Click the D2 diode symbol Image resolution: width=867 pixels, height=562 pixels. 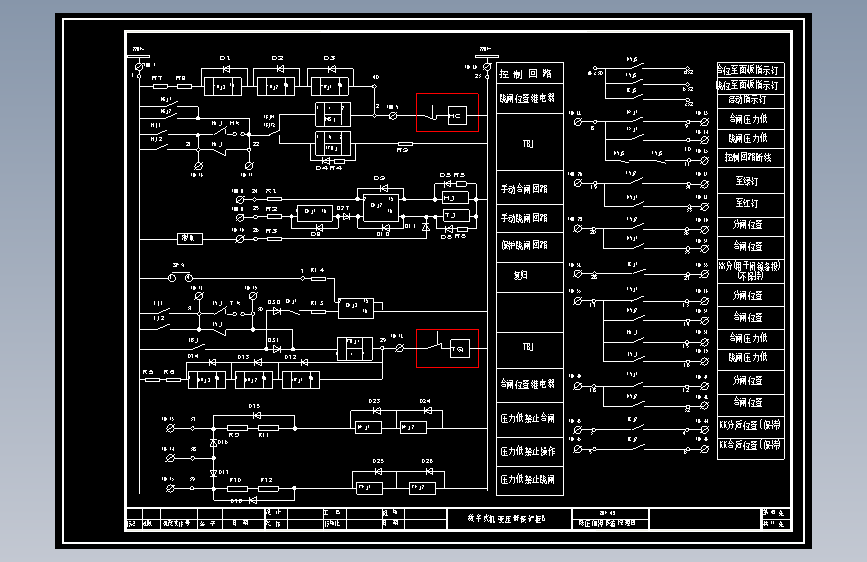point(280,69)
